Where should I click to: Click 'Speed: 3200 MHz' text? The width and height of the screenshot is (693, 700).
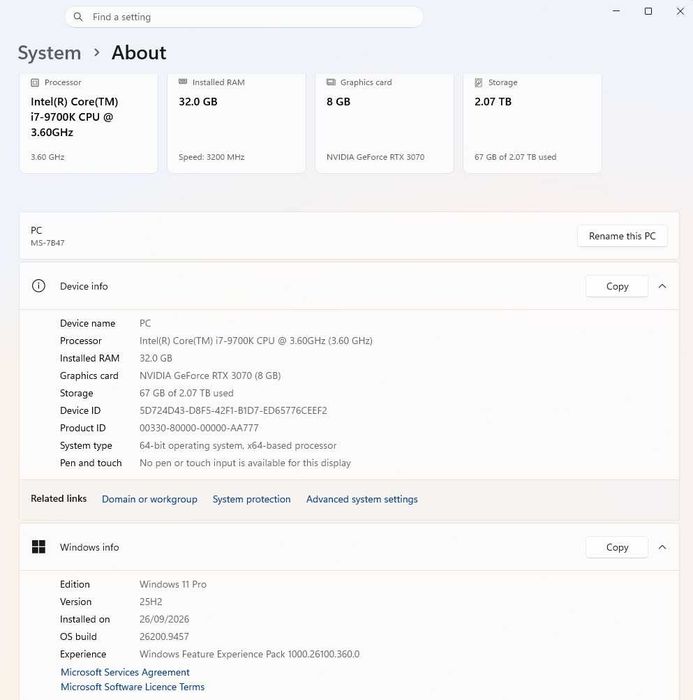[x=211, y=157]
